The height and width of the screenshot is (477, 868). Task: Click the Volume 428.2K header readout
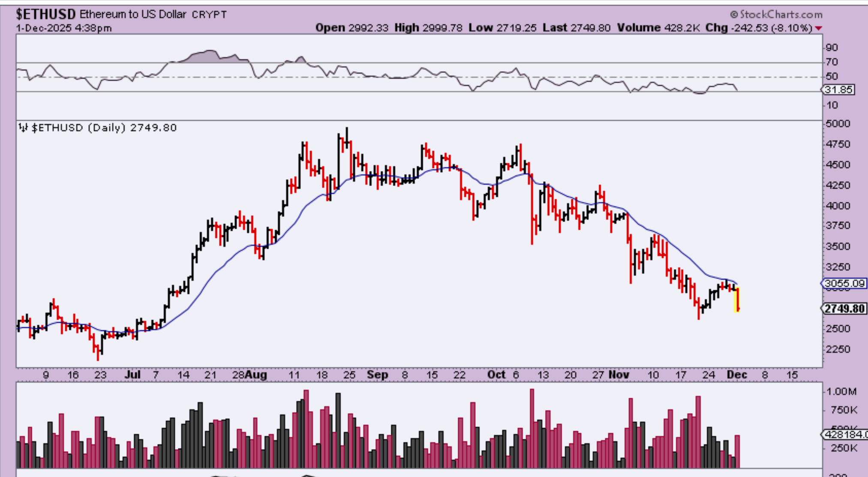point(658,28)
